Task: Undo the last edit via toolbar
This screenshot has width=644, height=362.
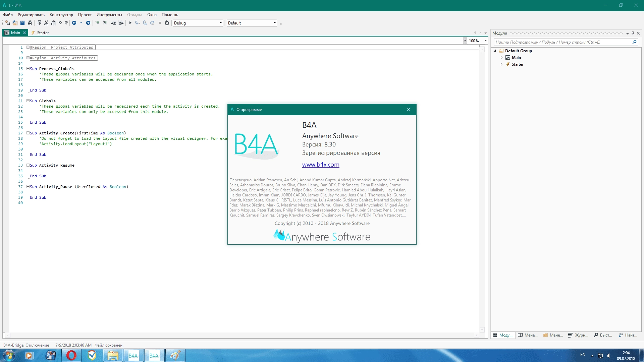Action: pyautogui.click(x=60, y=23)
